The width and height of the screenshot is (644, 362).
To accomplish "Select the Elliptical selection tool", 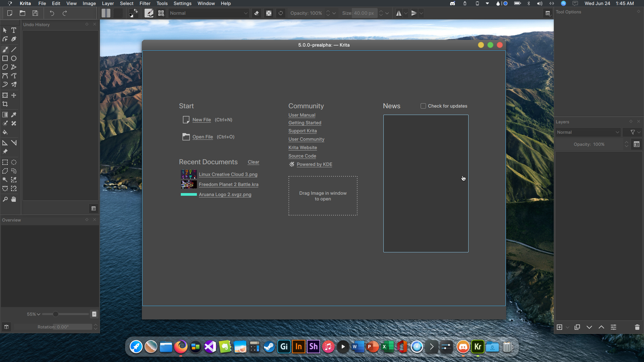I will coord(14,163).
